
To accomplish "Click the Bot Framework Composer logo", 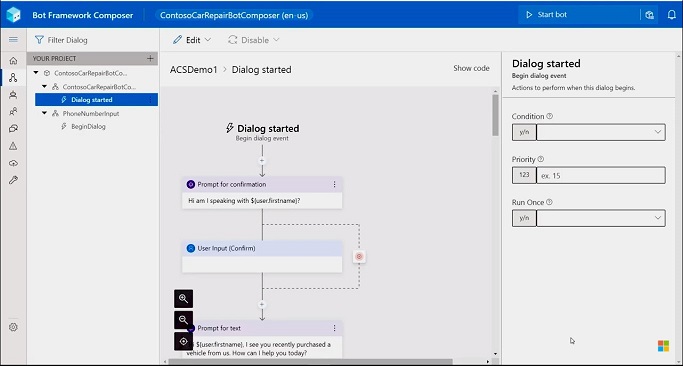I will tap(14, 15).
